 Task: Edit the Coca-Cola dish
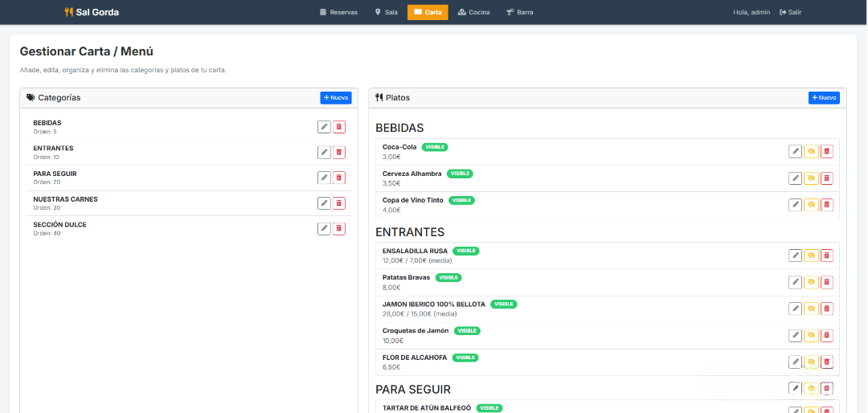click(x=795, y=151)
